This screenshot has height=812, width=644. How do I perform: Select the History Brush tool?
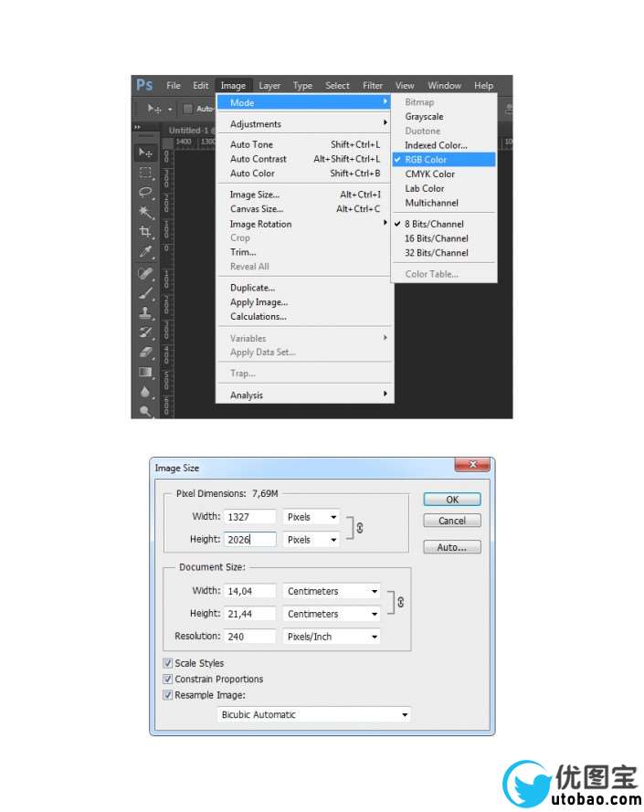145,332
